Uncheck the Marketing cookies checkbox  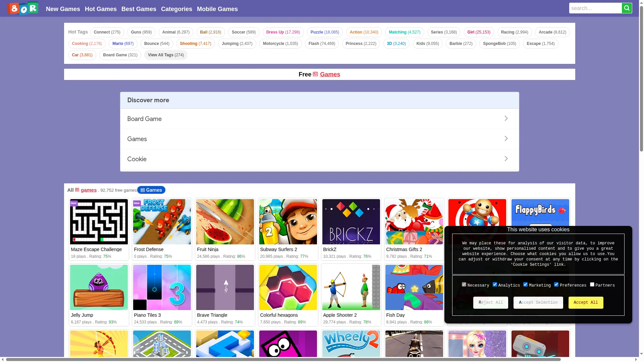[x=525, y=285]
